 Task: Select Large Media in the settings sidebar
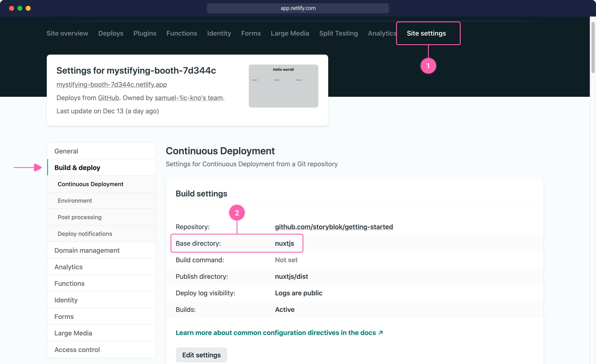[101, 333]
